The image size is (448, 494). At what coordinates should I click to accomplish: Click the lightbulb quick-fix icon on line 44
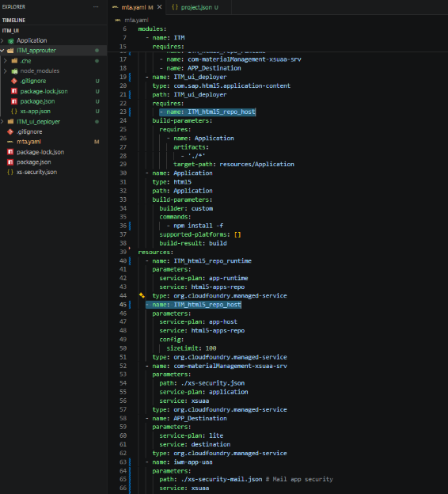coord(142,295)
